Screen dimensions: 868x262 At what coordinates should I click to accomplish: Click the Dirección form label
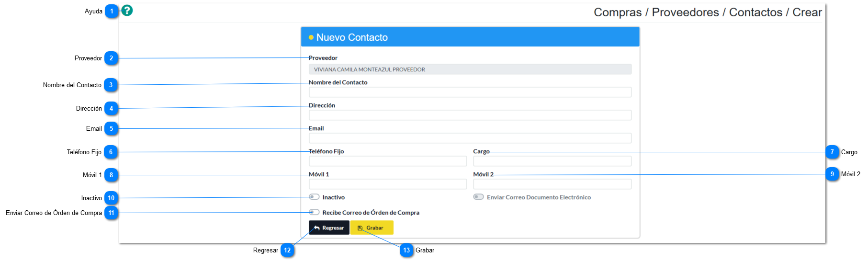322,105
